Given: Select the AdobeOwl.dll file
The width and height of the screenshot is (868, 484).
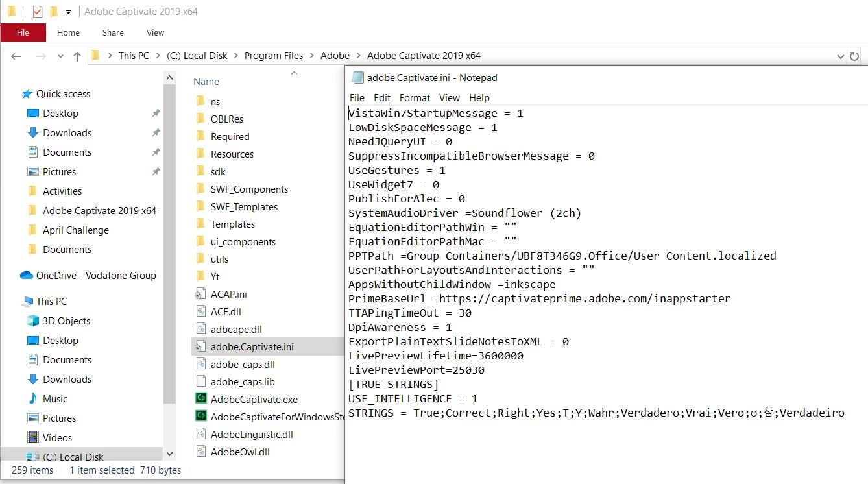Looking at the screenshot, I should [240, 452].
